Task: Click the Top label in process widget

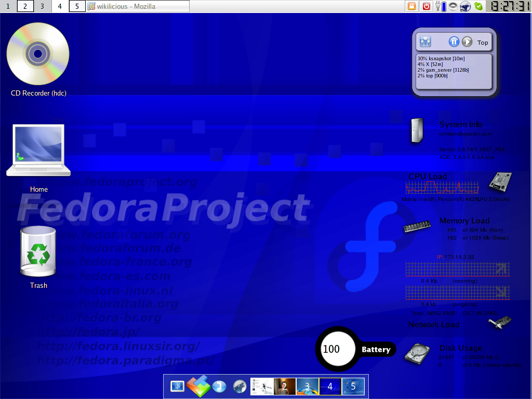Action: (483, 43)
